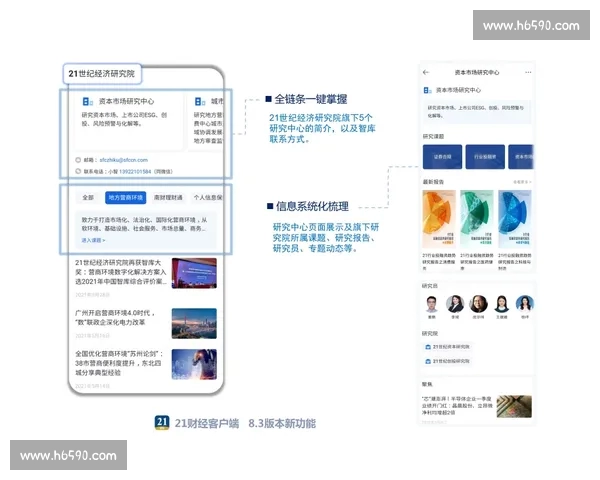600x480 pixels.
Task: Tap the second institute icon under 研究院
Action: tap(428, 361)
